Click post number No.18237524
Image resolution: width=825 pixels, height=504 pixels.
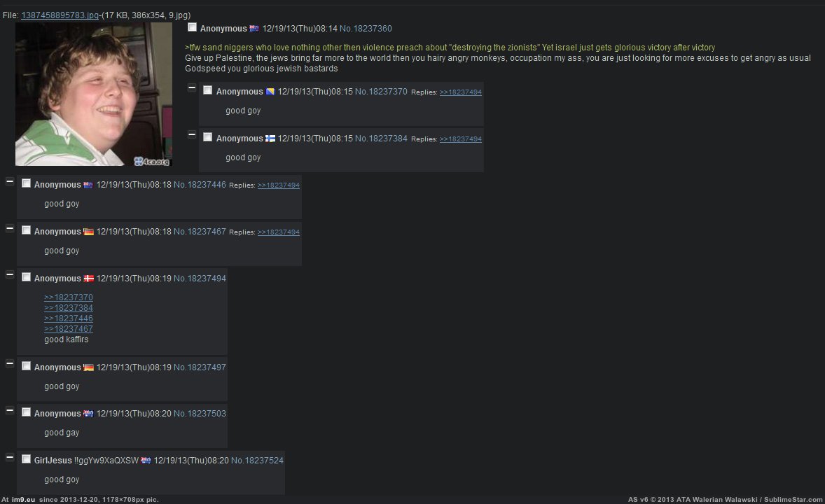pos(257,461)
